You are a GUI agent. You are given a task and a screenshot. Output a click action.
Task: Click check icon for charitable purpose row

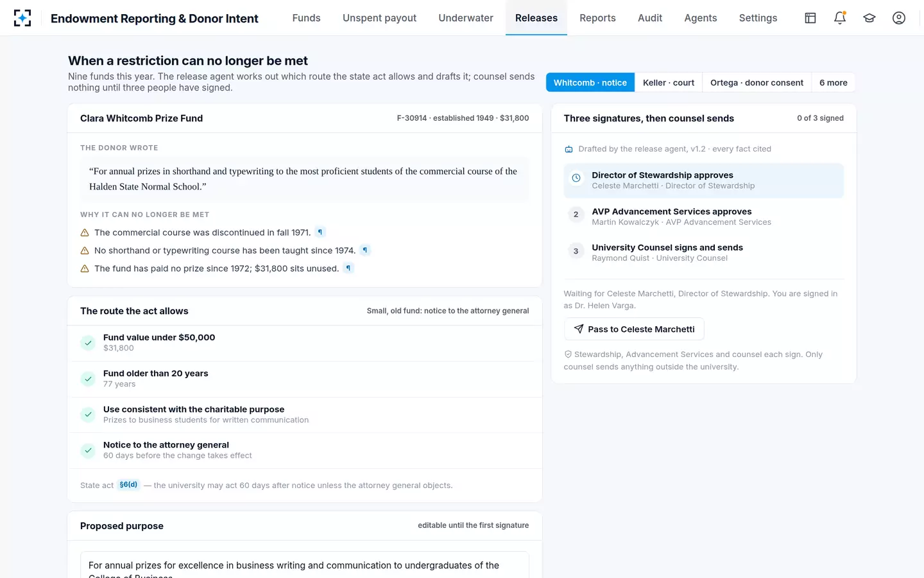click(x=89, y=415)
